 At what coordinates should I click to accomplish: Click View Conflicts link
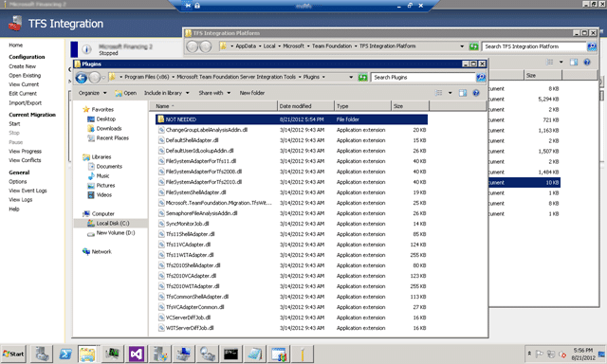click(x=25, y=160)
